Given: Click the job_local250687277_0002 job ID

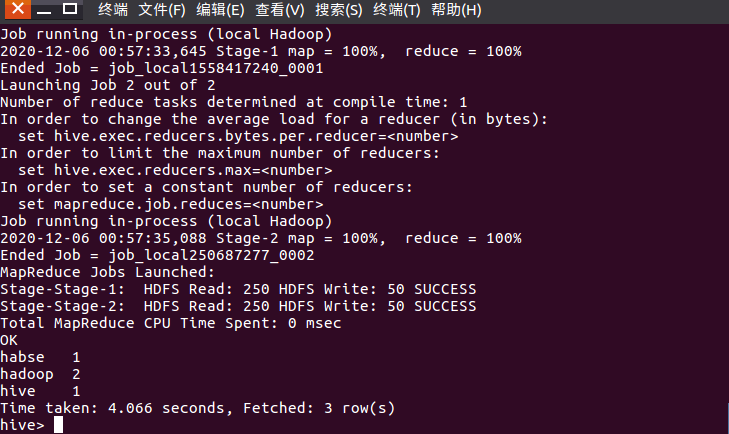Looking at the screenshot, I should 211,255.
